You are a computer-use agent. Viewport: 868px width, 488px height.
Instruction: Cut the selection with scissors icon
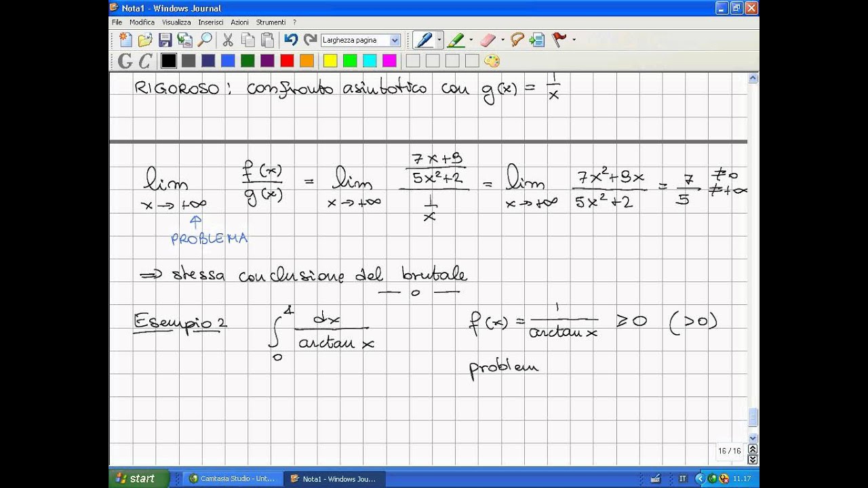pos(228,40)
